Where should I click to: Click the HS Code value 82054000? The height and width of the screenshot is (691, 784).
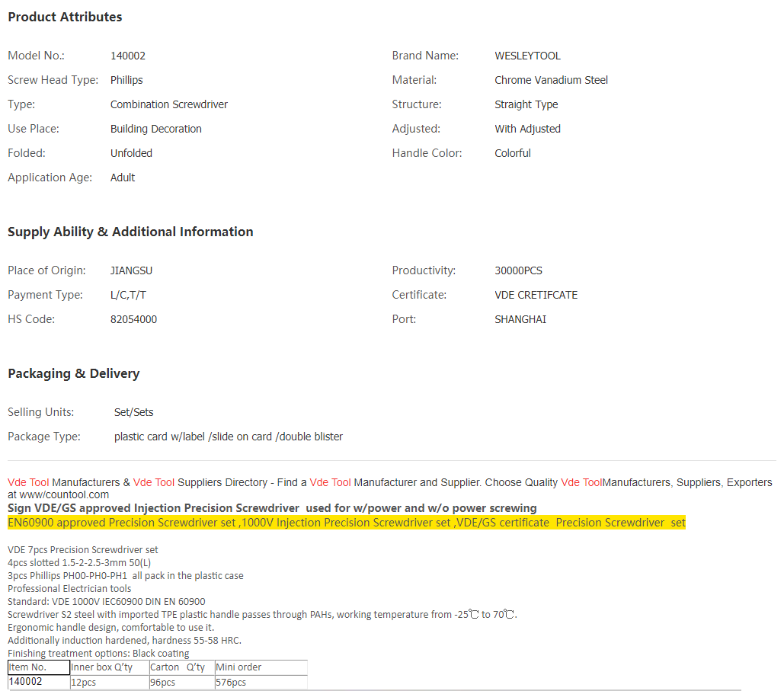tap(133, 319)
